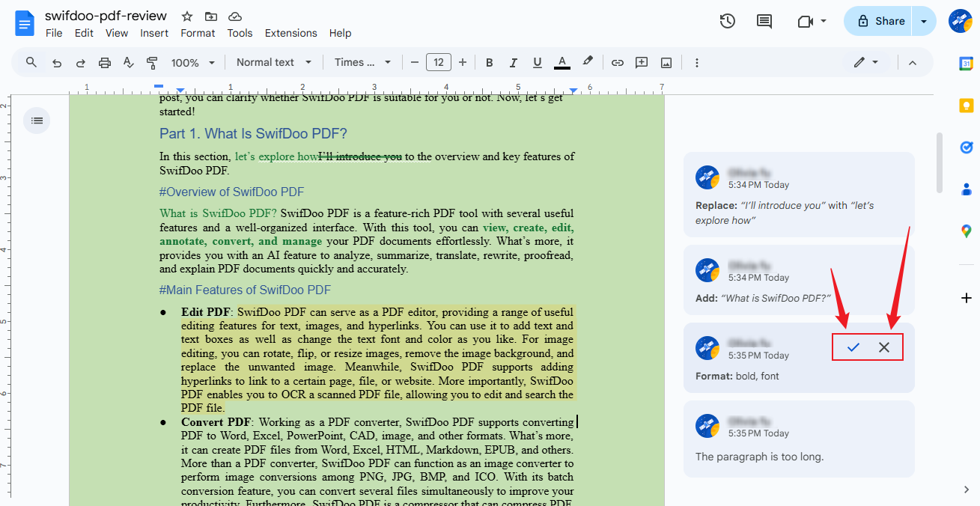The height and width of the screenshot is (506, 980).
Task: Show the document outline
Action: 37,121
